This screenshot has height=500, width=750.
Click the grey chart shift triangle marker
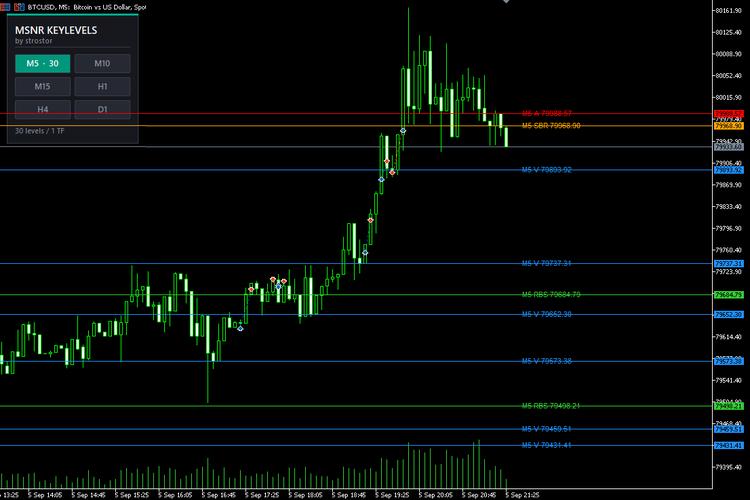pyautogui.click(x=506, y=1)
